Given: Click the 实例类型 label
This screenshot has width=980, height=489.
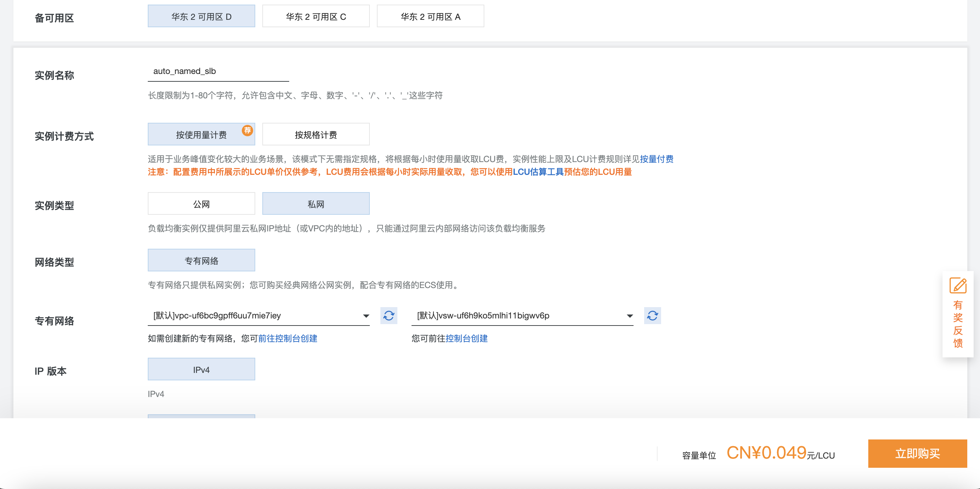Looking at the screenshot, I should tap(54, 205).
